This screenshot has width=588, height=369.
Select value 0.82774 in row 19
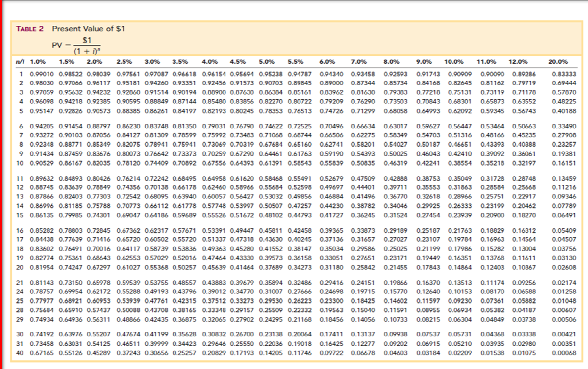[42, 258]
